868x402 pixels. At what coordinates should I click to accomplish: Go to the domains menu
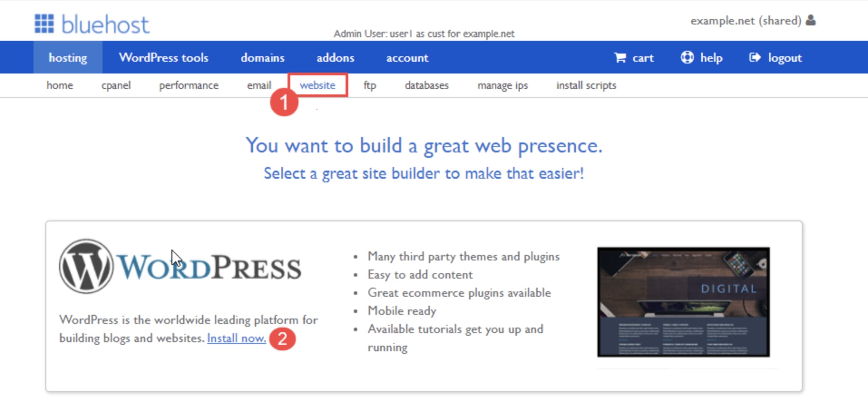(263, 58)
